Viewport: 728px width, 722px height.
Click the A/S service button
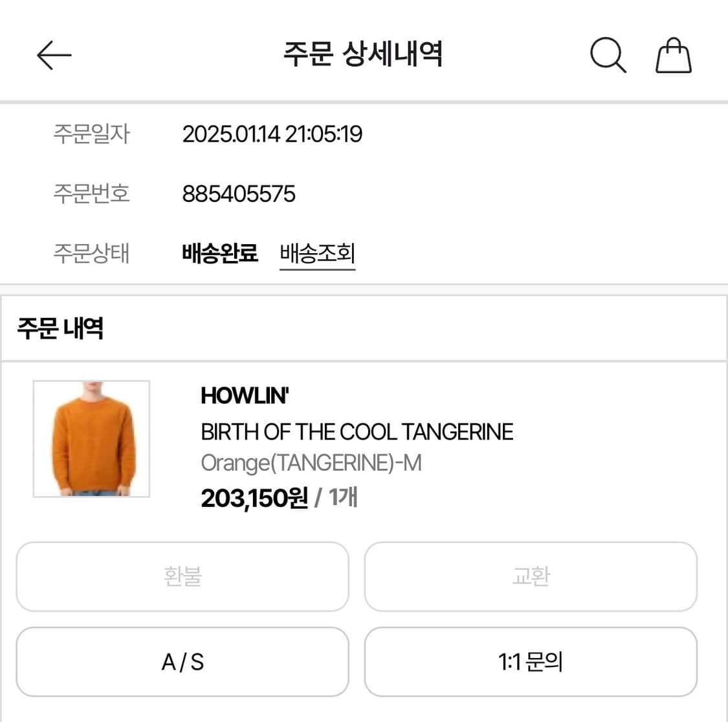[182, 662]
